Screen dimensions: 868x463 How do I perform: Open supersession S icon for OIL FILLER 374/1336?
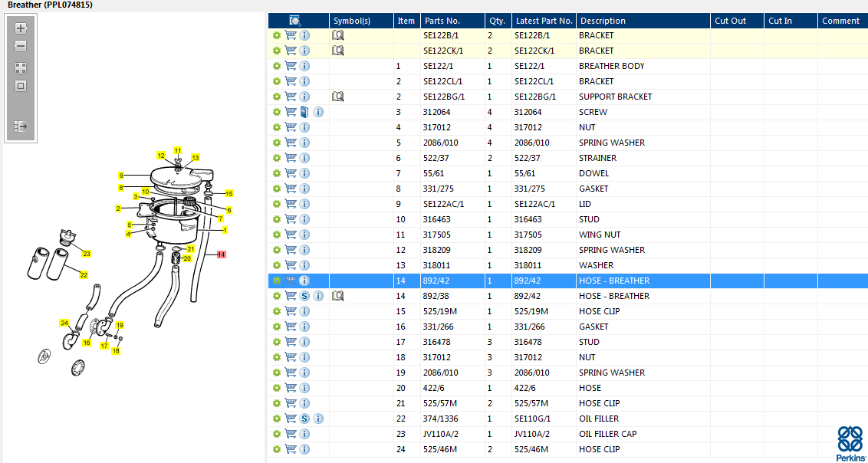tap(304, 419)
